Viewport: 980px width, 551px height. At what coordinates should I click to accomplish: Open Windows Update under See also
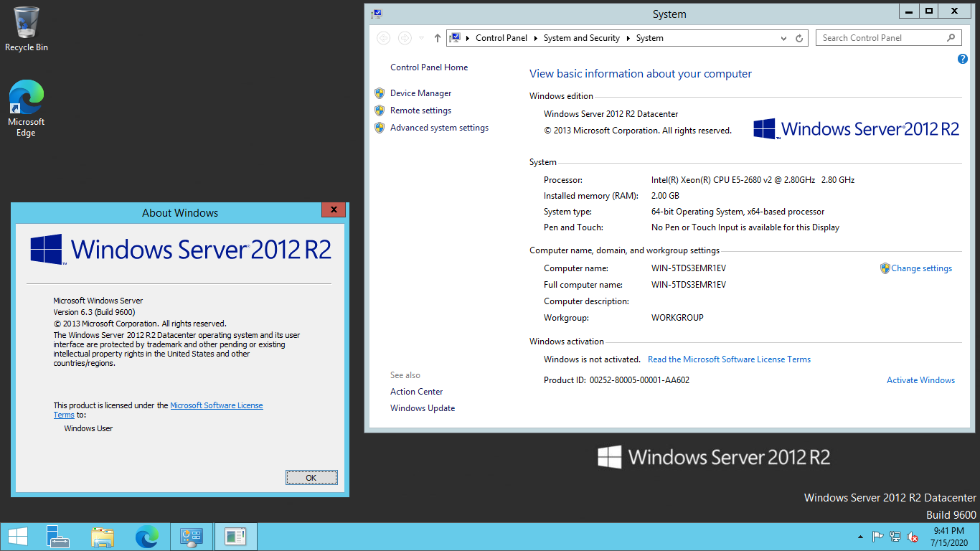tap(423, 408)
